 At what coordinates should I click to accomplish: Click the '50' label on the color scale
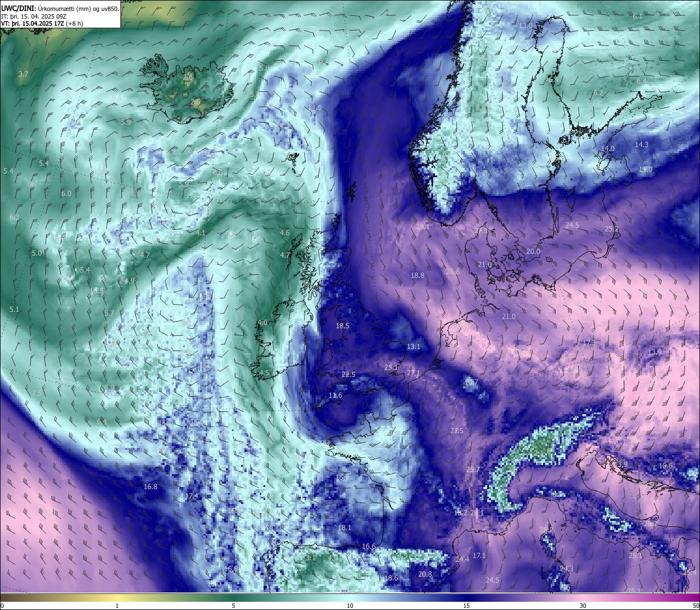coord(695,606)
